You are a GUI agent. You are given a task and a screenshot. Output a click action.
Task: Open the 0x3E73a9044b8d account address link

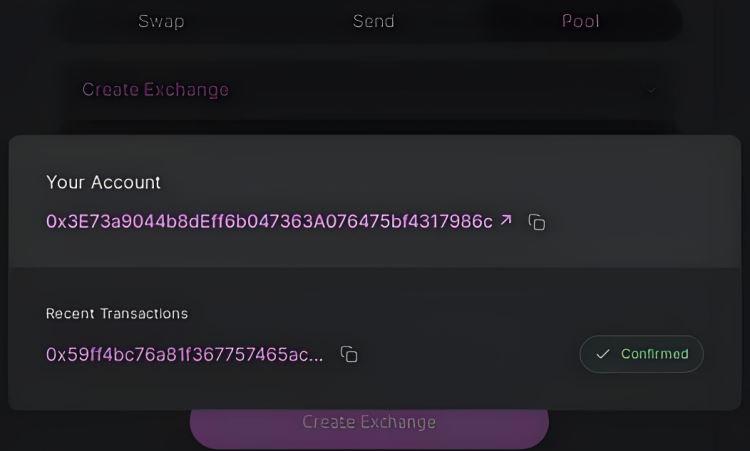(269, 221)
